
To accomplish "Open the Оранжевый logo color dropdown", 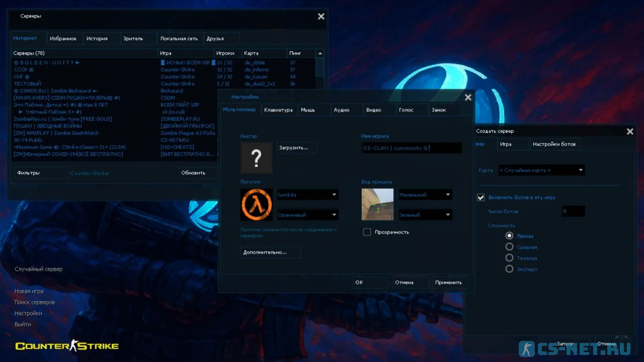I will tap(307, 215).
